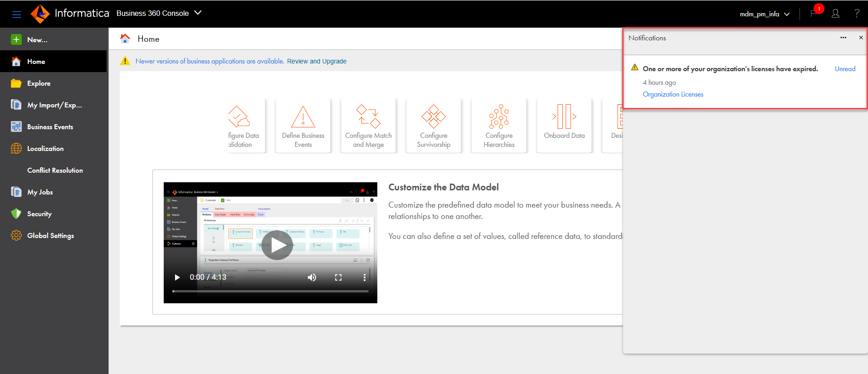Open the Configure Match and Merge card
This screenshot has height=374, width=868.
[x=368, y=126]
